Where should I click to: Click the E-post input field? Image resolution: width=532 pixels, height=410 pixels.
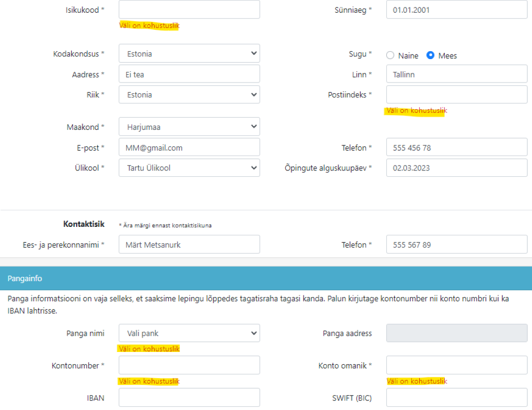[x=189, y=148]
